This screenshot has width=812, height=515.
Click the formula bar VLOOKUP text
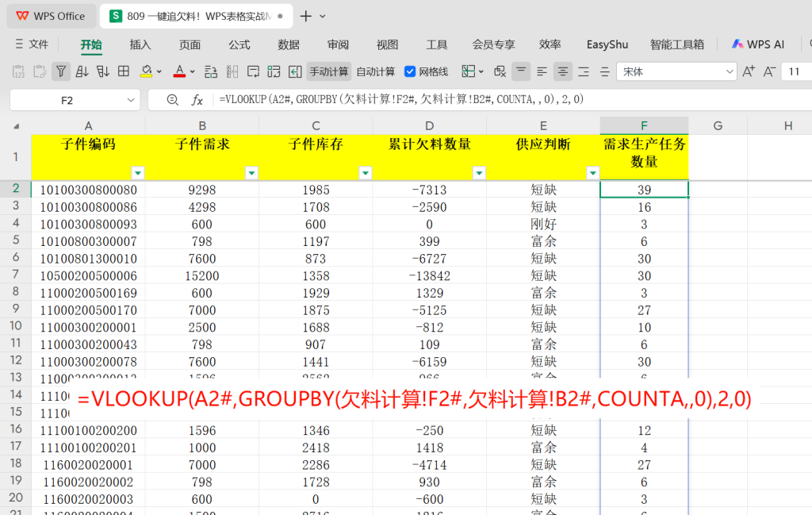point(401,99)
